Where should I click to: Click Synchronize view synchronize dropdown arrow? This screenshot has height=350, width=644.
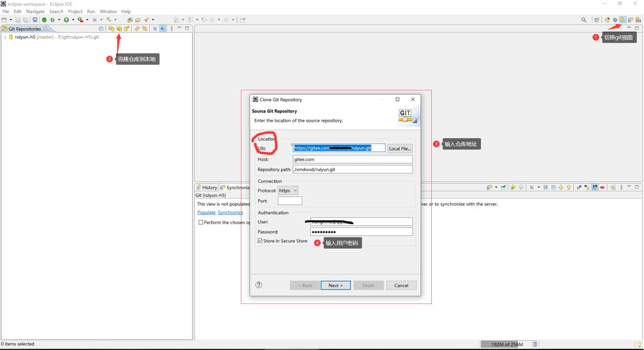pos(496,187)
